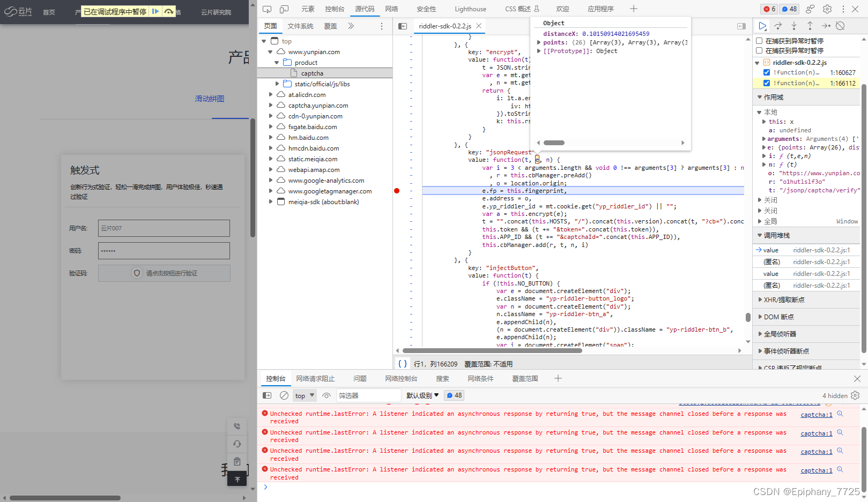Click the red errors count badge

[x=769, y=9]
